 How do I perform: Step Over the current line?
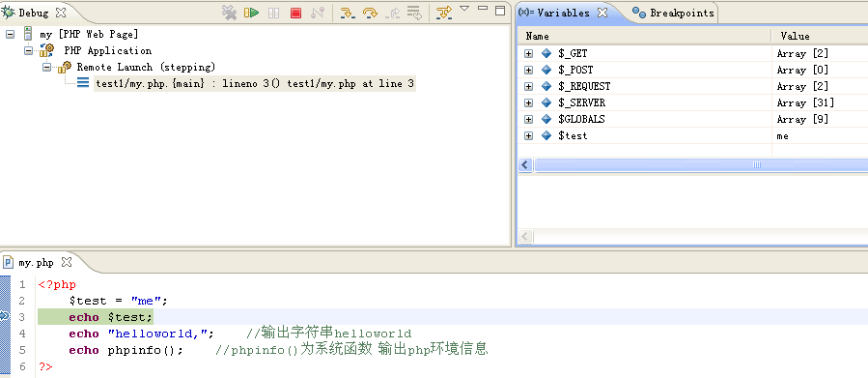click(370, 13)
